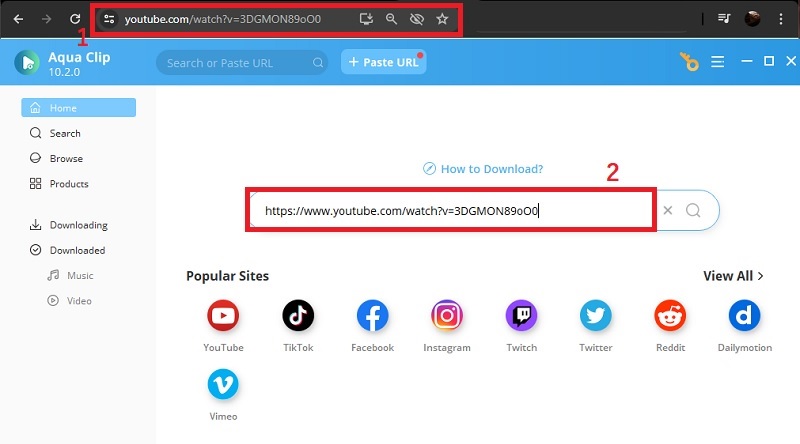Screen dimensions: 800x444
Task: Close the Aqua Clip window
Action: pos(791,61)
